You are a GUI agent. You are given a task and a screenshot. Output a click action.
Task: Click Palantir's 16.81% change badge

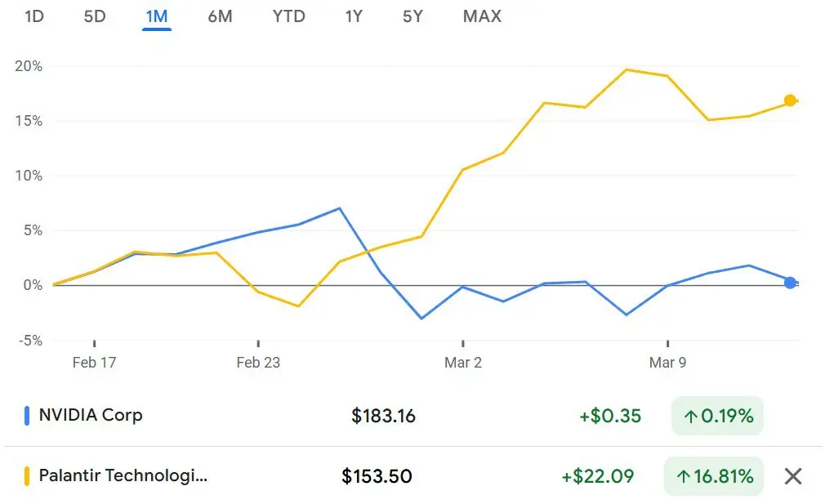point(717,476)
